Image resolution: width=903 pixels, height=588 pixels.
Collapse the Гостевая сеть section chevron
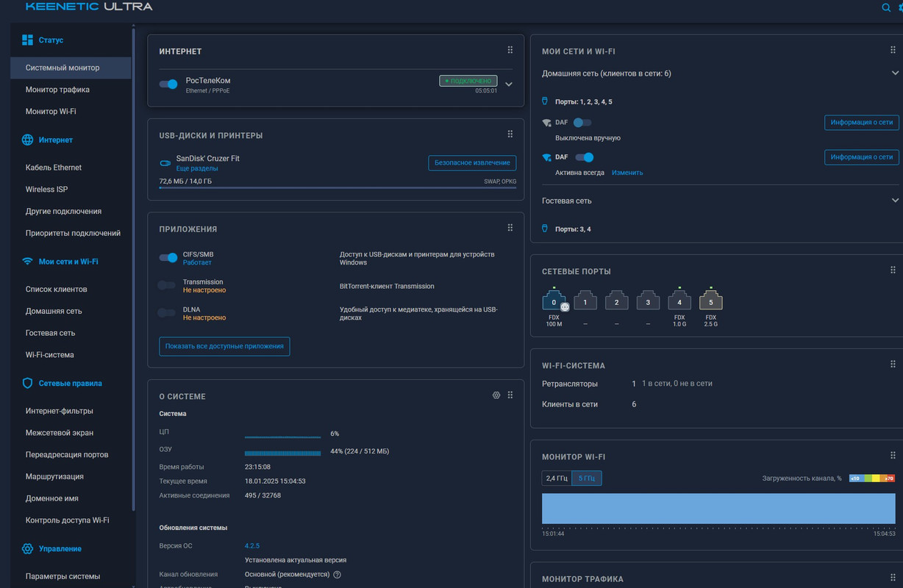tap(895, 201)
